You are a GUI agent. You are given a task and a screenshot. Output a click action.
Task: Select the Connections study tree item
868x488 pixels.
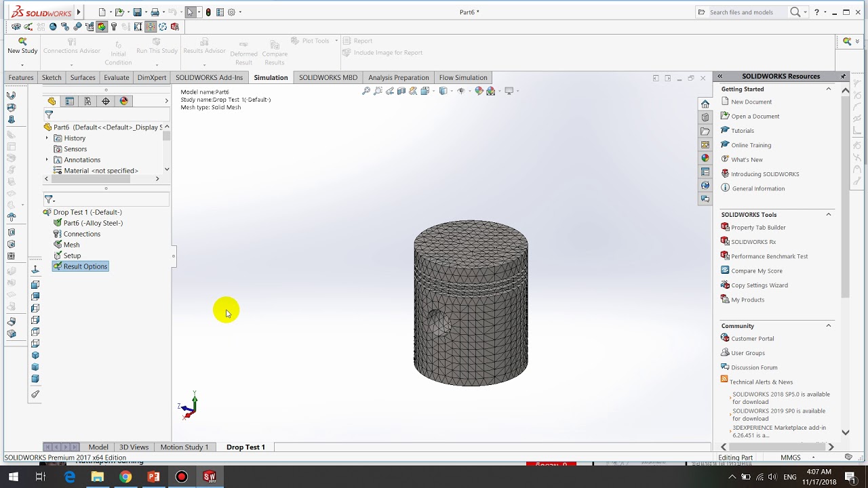tap(81, 234)
